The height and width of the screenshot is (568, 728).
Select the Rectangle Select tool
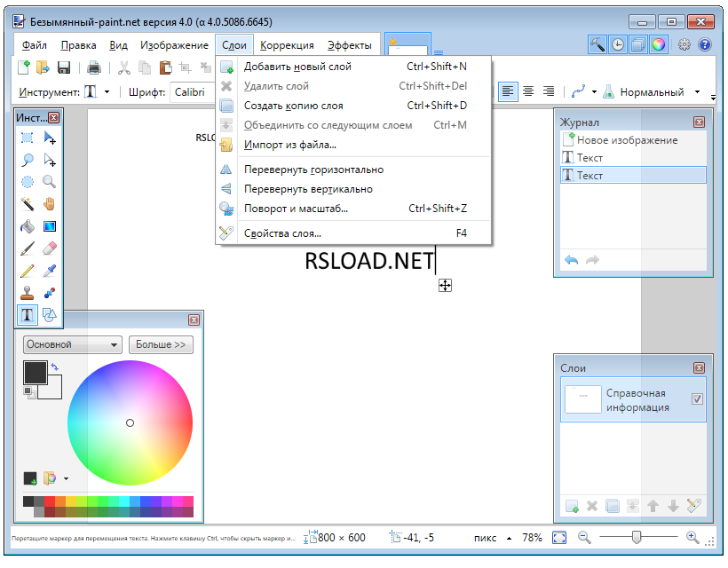tap(27, 138)
